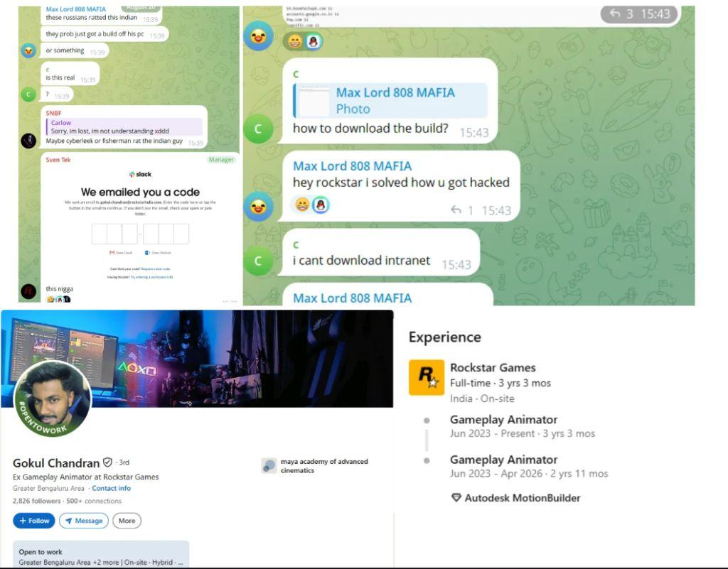This screenshot has width=728, height=569.
Task: Click "Max Lord 808 MAFIA" name in top-left chat
Action: [x=75, y=9]
